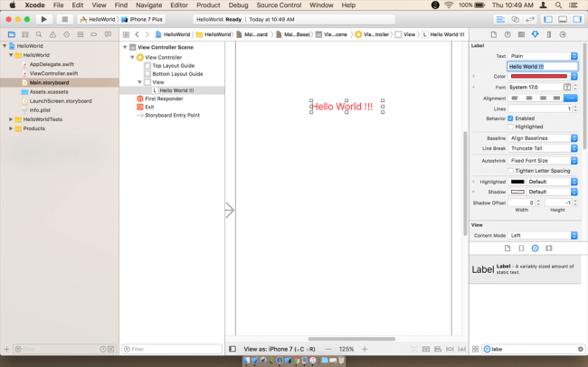Open the Identity inspector
The height and width of the screenshot is (367, 588).
pos(521,34)
